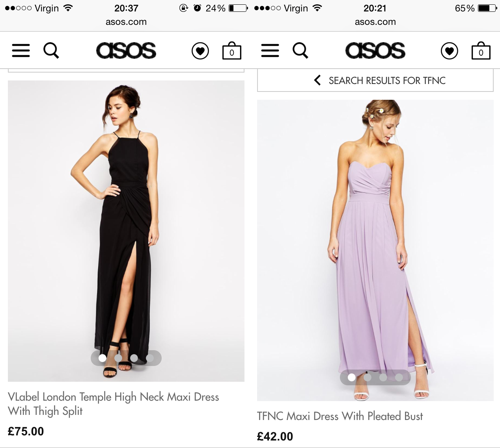Viewport: 500px width, 448px height.
Task: Click the ASOS logo in the right header
Action: pos(375,50)
